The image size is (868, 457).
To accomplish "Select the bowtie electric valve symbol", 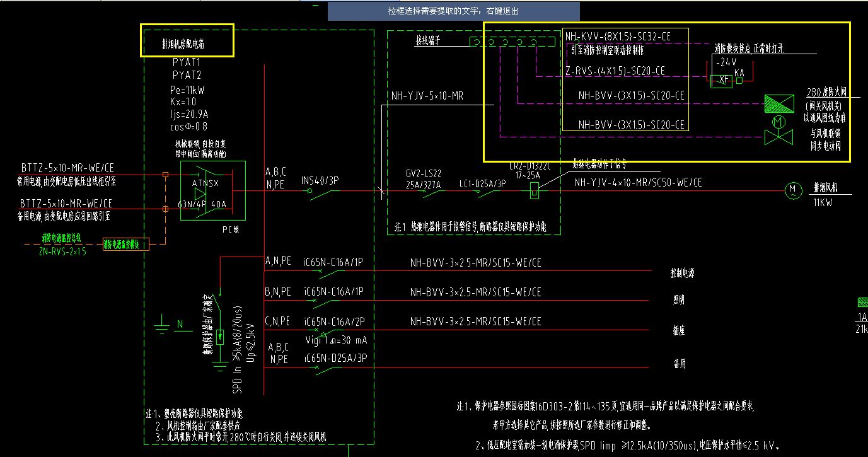I will click(x=778, y=137).
